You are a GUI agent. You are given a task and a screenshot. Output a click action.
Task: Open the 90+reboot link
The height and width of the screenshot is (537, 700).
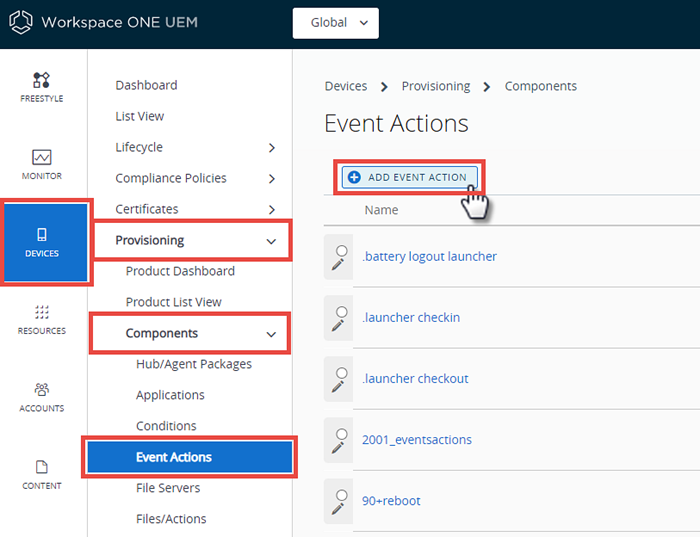[x=391, y=501]
